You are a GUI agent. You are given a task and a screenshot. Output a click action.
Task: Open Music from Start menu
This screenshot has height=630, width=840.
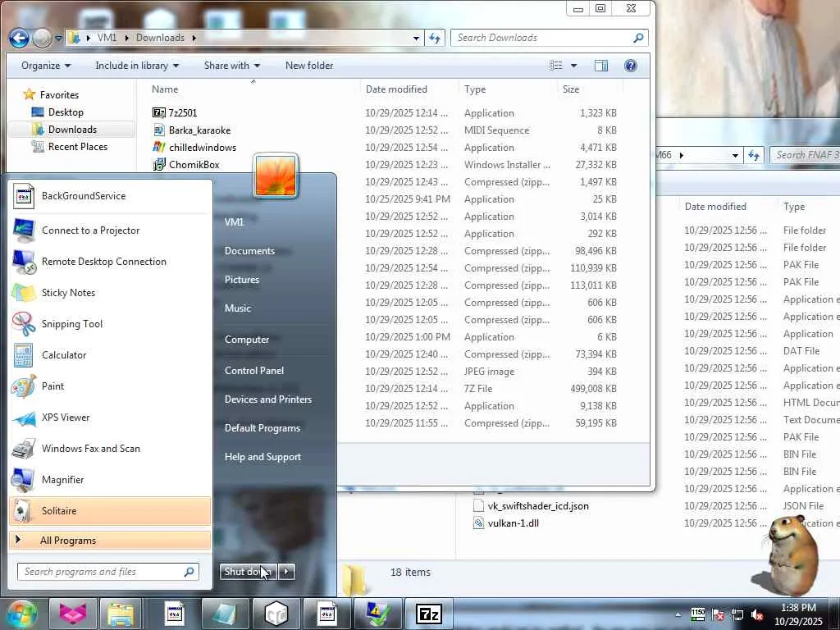click(x=238, y=308)
